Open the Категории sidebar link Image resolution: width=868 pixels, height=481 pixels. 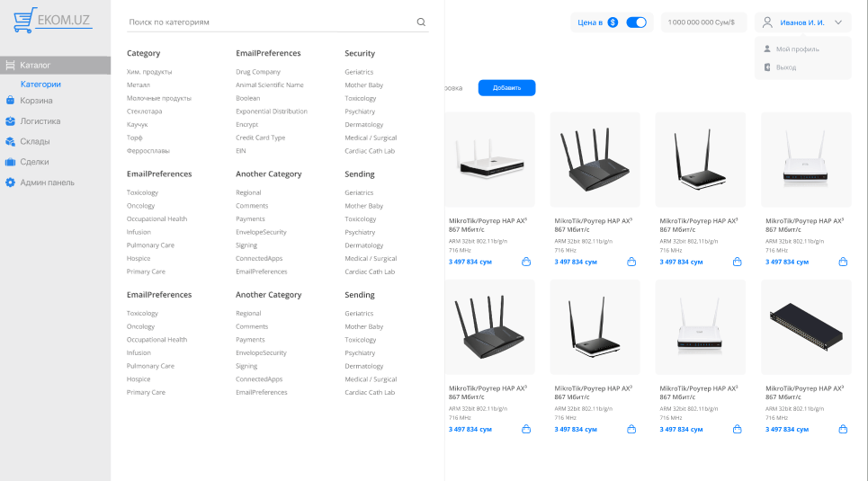pyautogui.click(x=40, y=85)
